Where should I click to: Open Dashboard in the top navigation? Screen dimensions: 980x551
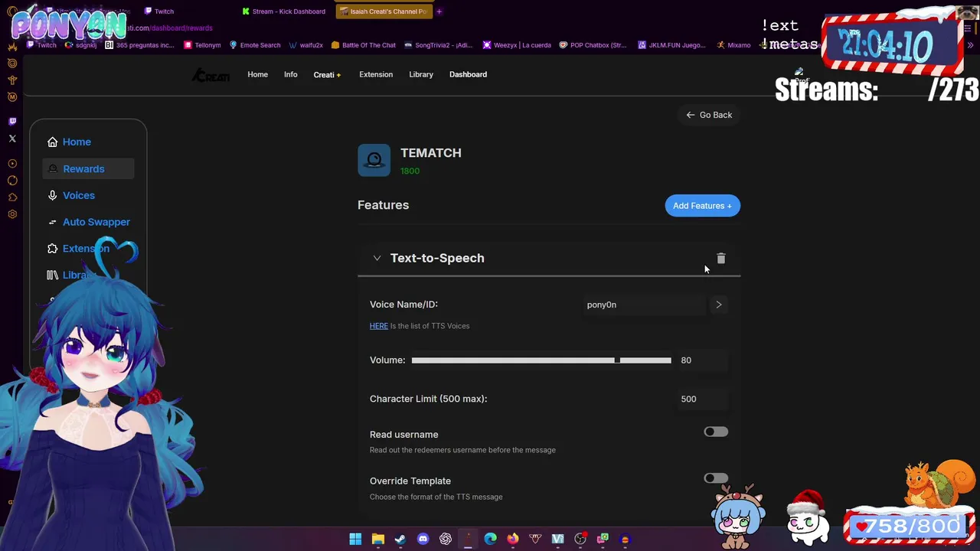click(x=468, y=74)
